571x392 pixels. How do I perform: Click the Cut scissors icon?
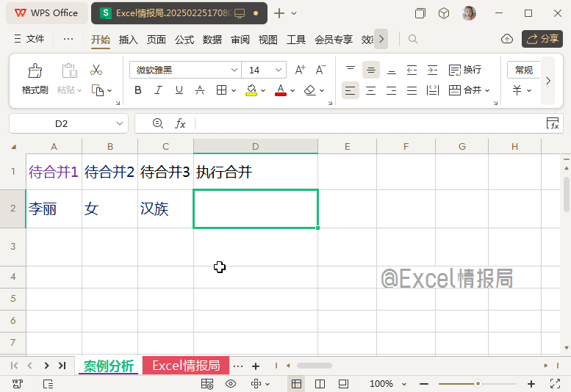tap(96, 70)
